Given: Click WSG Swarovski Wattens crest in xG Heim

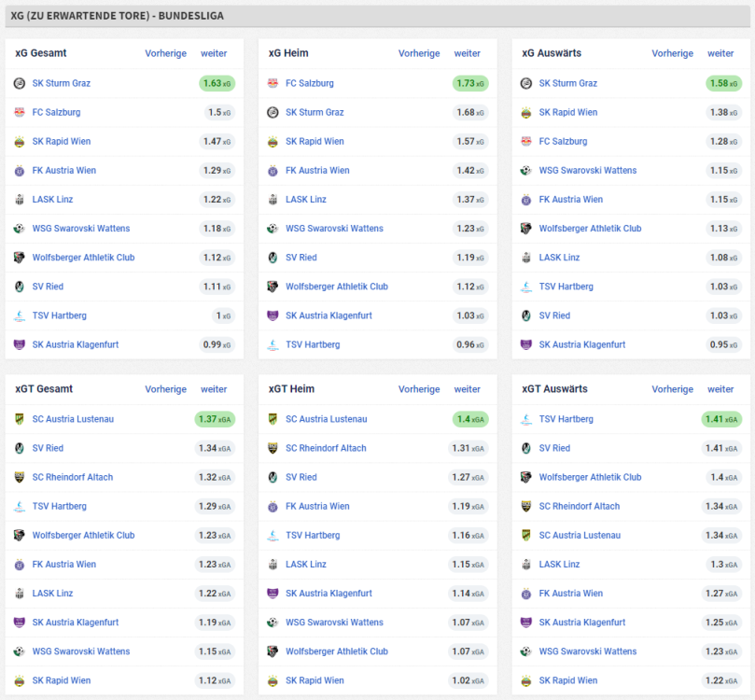Looking at the screenshot, I should coord(273,229).
